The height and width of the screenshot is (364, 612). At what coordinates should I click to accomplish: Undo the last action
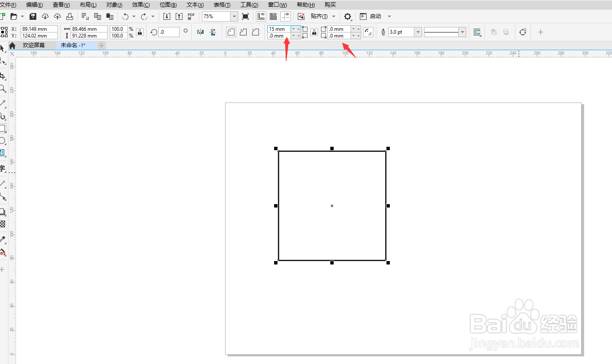[x=125, y=16]
